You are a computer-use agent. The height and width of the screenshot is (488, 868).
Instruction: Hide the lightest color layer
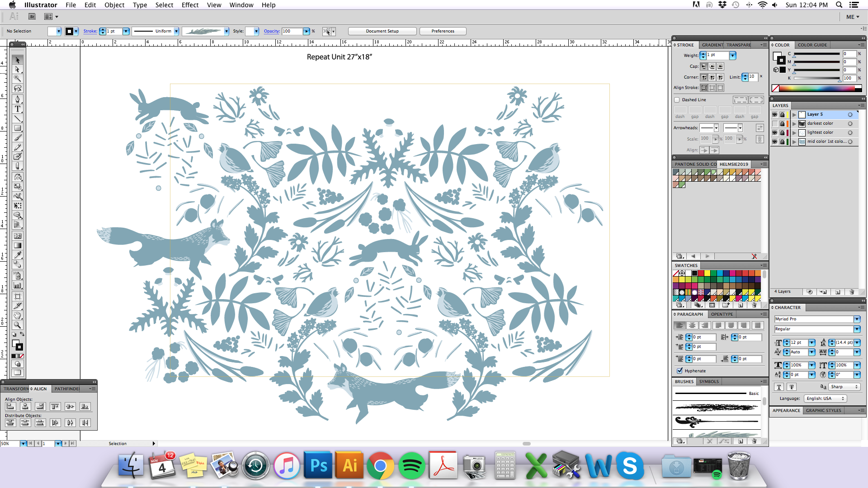[x=775, y=132]
